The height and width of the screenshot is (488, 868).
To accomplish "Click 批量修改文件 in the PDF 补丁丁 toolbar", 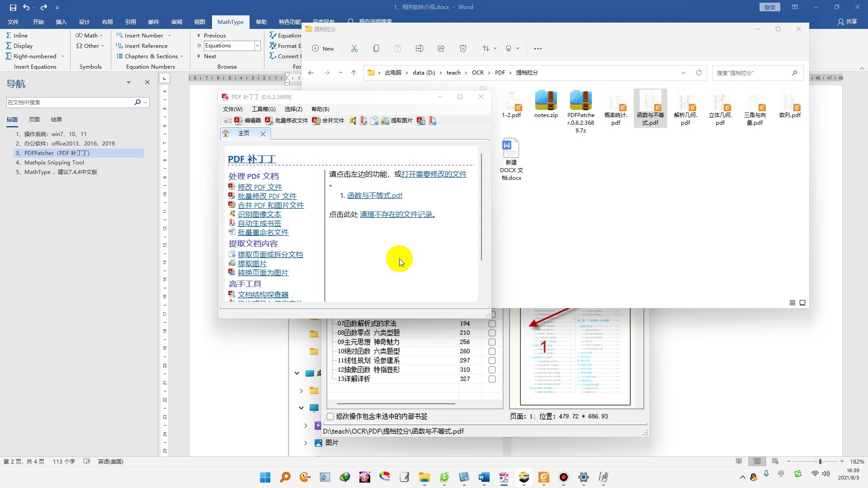I will [x=287, y=121].
